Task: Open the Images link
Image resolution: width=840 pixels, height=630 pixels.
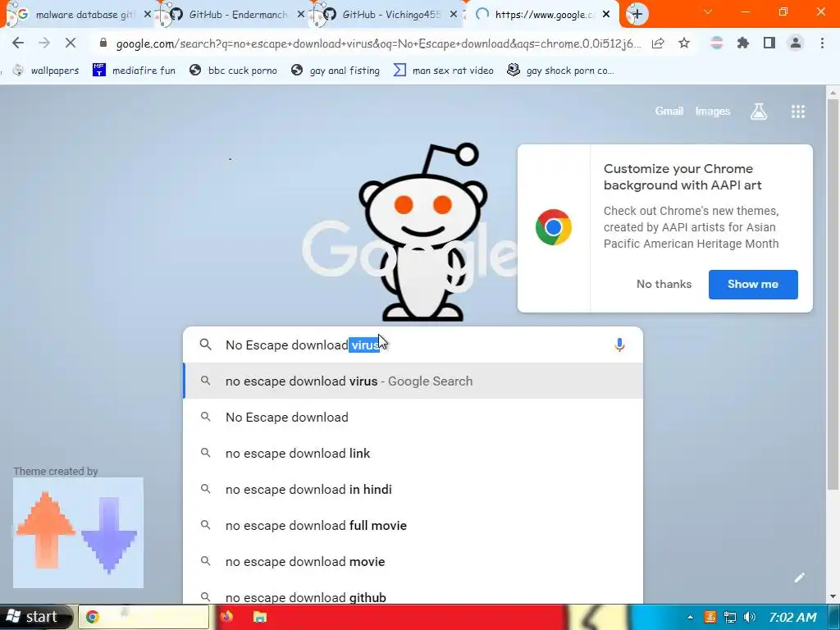Action: [x=713, y=112]
